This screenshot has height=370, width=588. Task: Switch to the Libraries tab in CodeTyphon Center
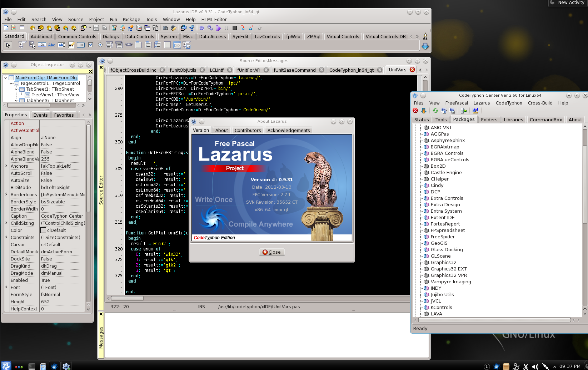pos(513,120)
